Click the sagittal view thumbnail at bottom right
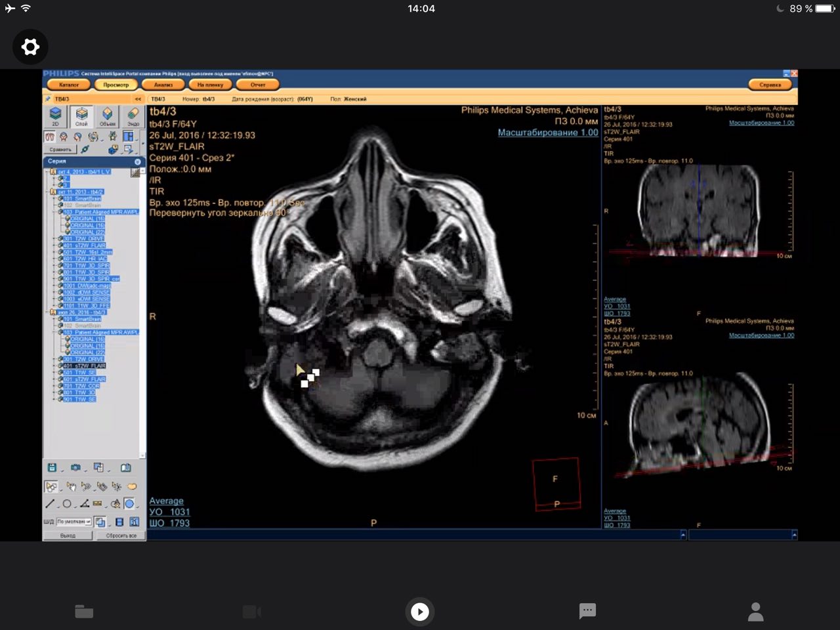Screen dimensions: 840x630 (699, 423)
